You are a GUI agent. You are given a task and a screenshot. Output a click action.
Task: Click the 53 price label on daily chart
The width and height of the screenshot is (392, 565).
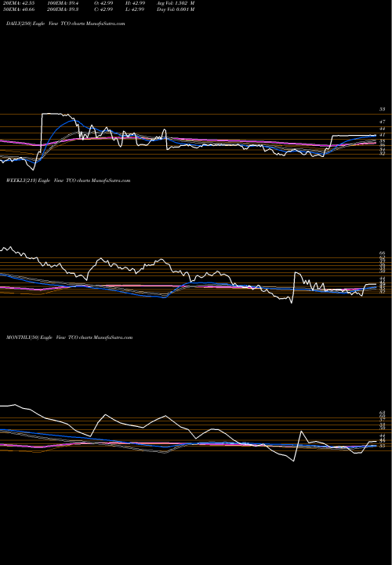[383, 109]
